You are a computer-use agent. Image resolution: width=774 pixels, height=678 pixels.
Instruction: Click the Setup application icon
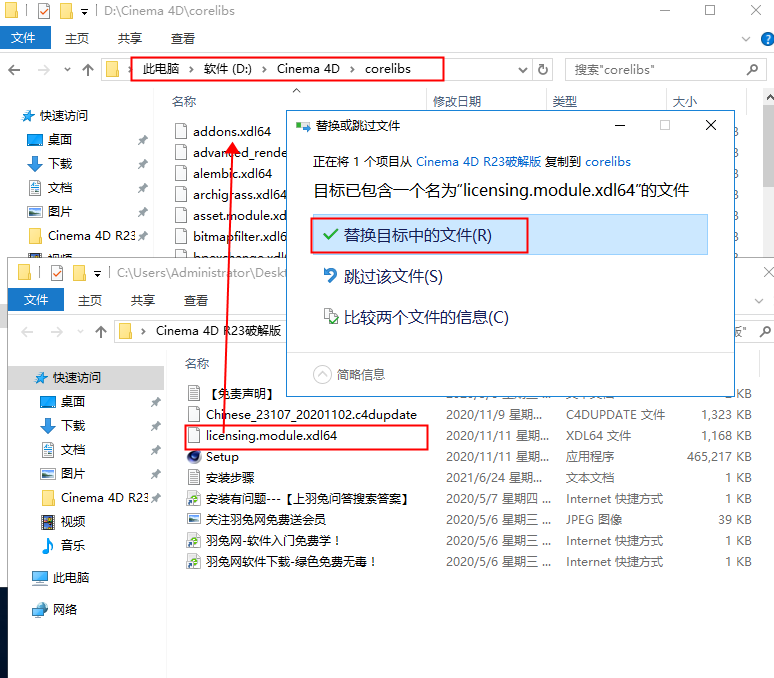(x=195, y=456)
